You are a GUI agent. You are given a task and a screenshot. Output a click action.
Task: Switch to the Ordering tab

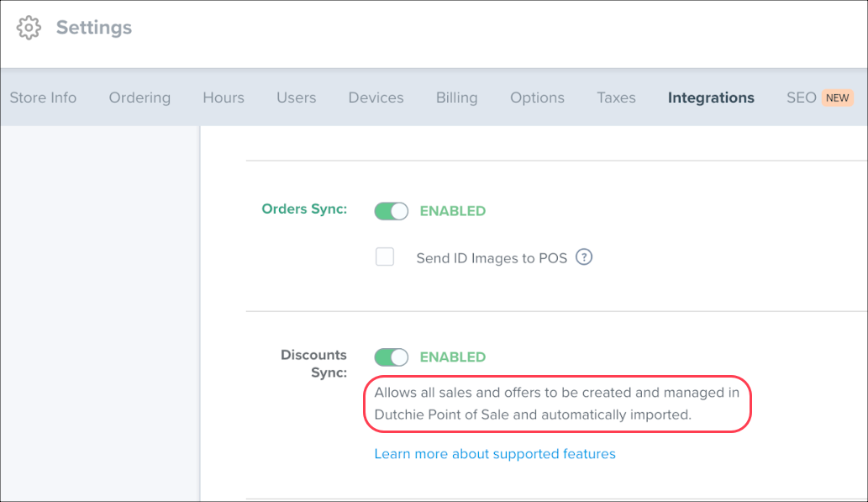pos(139,98)
